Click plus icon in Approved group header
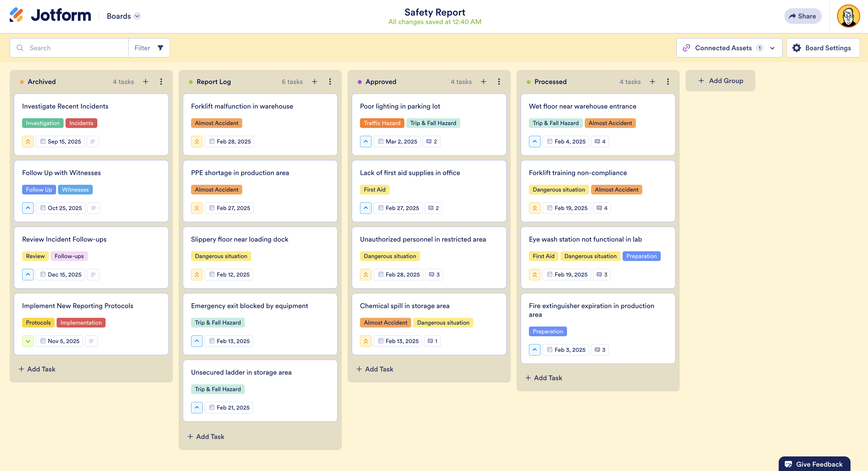 pyautogui.click(x=483, y=82)
